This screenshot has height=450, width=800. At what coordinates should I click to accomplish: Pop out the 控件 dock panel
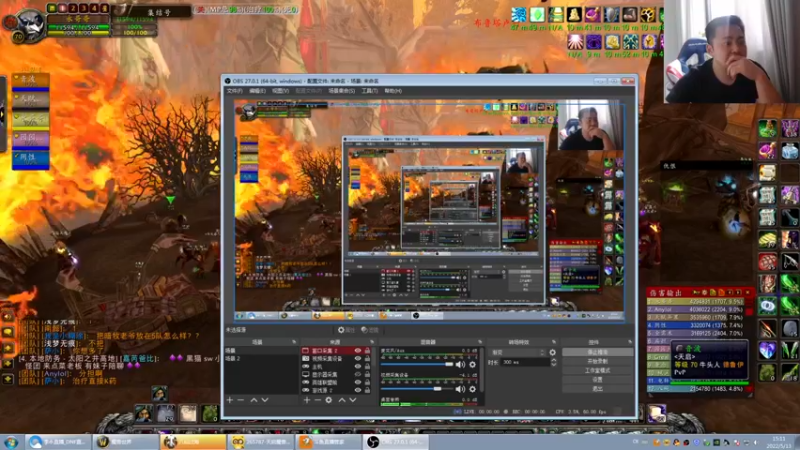click(x=630, y=342)
